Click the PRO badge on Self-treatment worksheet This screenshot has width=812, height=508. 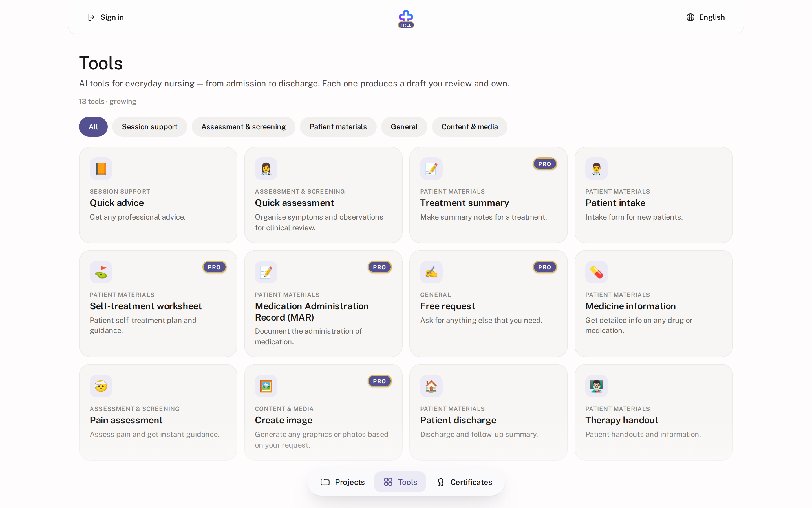pyautogui.click(x=214, y=267)
